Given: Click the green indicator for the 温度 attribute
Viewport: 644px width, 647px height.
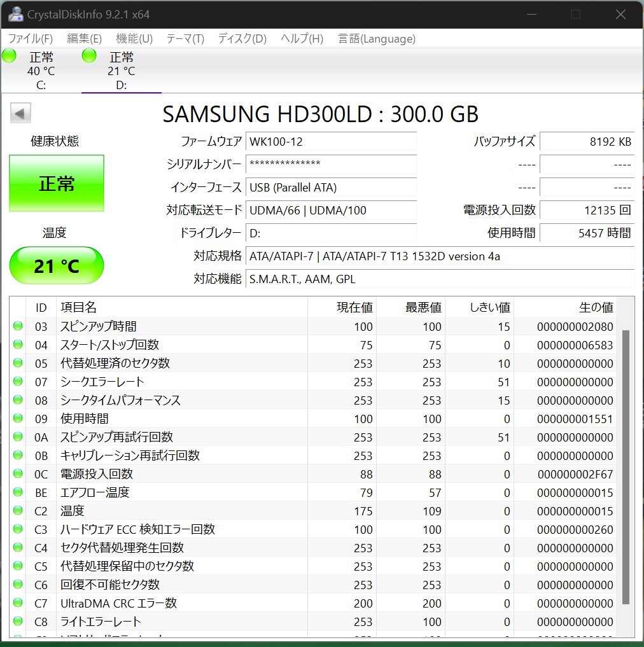Looking at the screenshot, I should 18,510.
